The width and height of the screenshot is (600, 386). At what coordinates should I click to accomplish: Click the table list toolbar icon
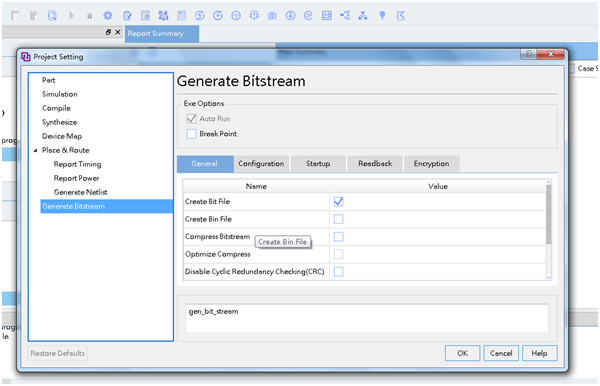tap(181, 16)
